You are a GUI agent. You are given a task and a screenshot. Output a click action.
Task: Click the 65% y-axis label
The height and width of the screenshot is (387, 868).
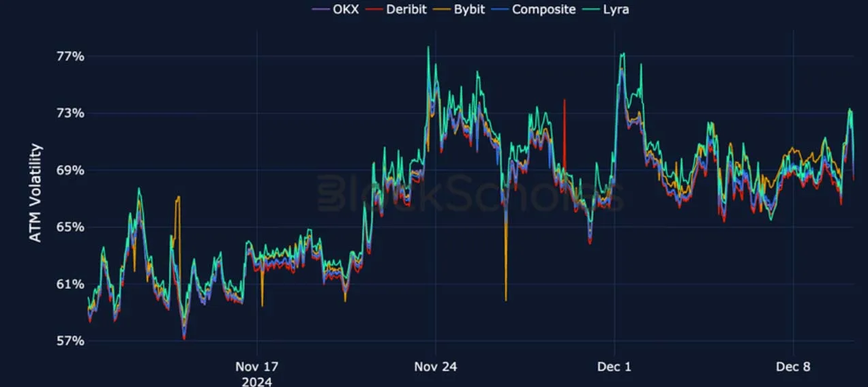tap(70, 227)
